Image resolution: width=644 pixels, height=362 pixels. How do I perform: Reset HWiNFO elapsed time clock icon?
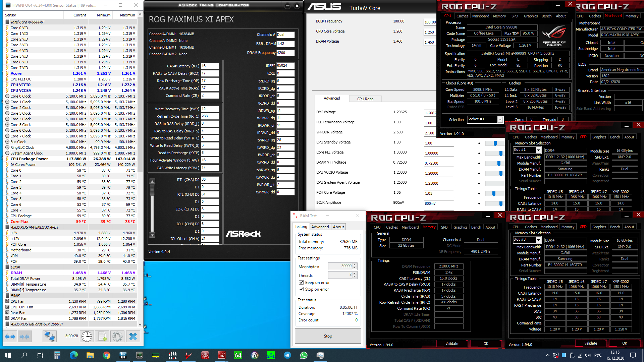[x=87, y=336]
